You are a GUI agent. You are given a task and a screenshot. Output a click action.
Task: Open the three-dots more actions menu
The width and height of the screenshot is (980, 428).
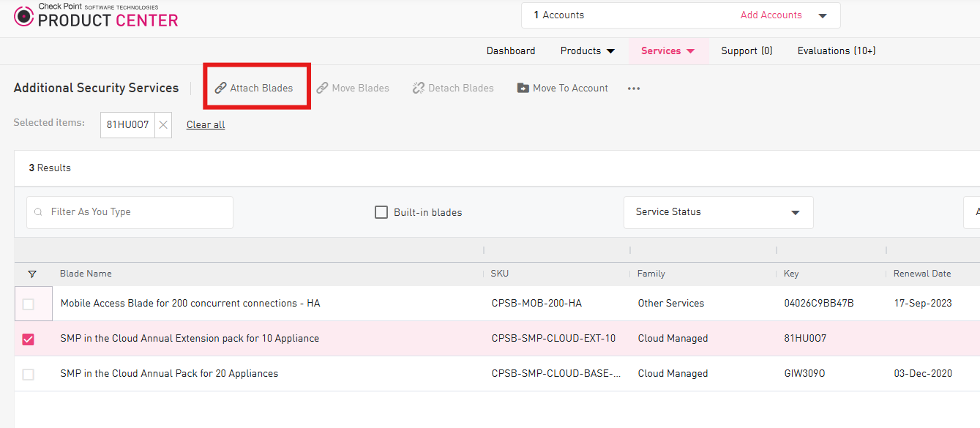[634, 89]
